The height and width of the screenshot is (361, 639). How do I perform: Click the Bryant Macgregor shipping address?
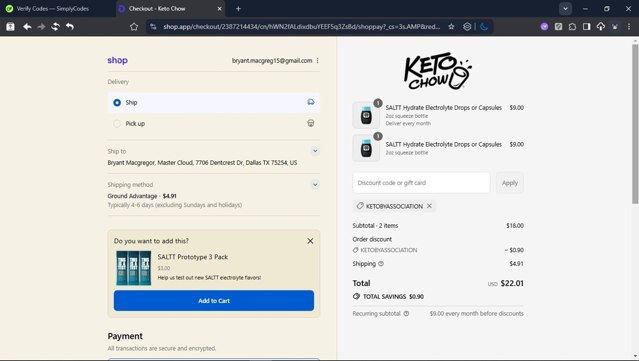[x=203, y=163]
